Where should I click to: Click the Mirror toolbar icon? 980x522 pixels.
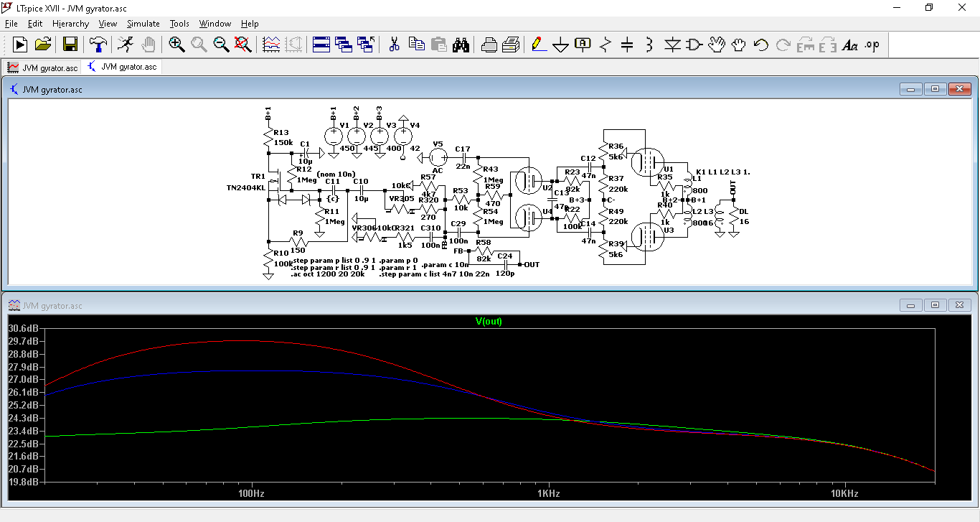point(827,45)
